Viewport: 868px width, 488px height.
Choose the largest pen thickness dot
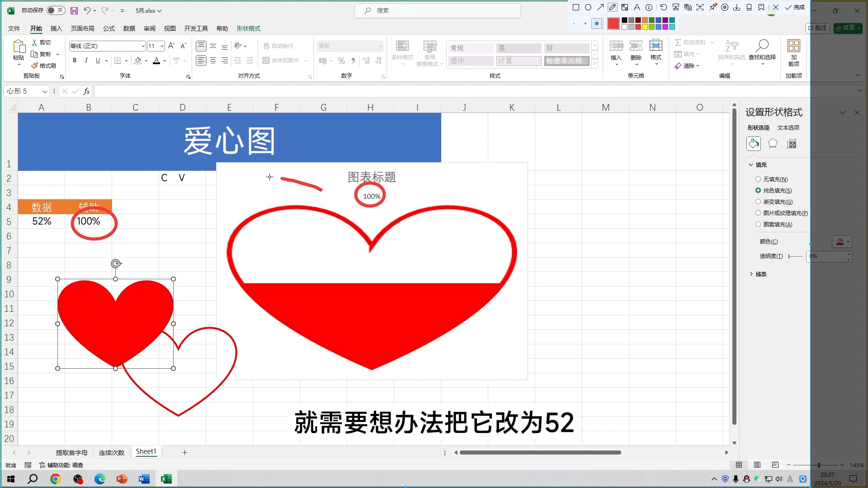[x=597, y=23]
